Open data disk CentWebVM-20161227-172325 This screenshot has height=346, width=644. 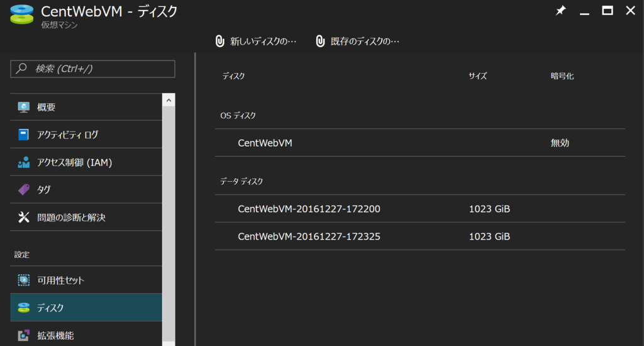(419, 237)
